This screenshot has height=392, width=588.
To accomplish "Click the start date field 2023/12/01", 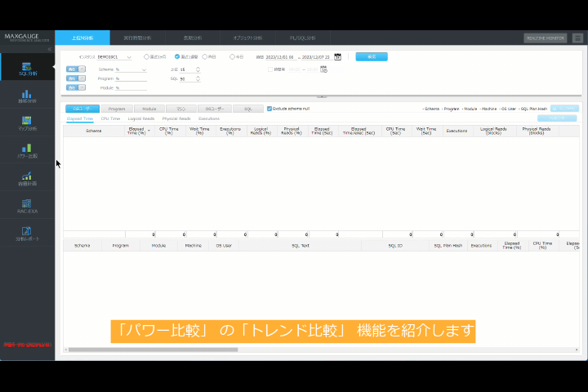I will tap(280, 57).
